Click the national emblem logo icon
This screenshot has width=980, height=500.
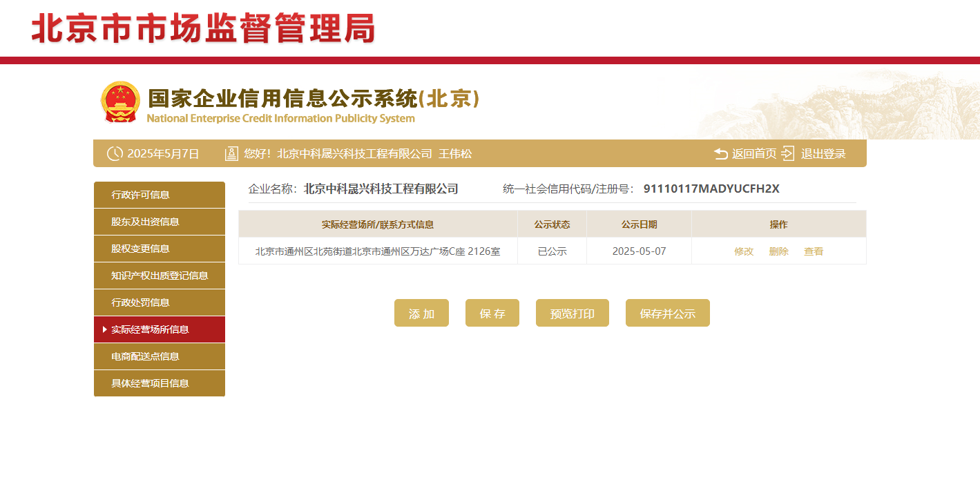point(119,102)
